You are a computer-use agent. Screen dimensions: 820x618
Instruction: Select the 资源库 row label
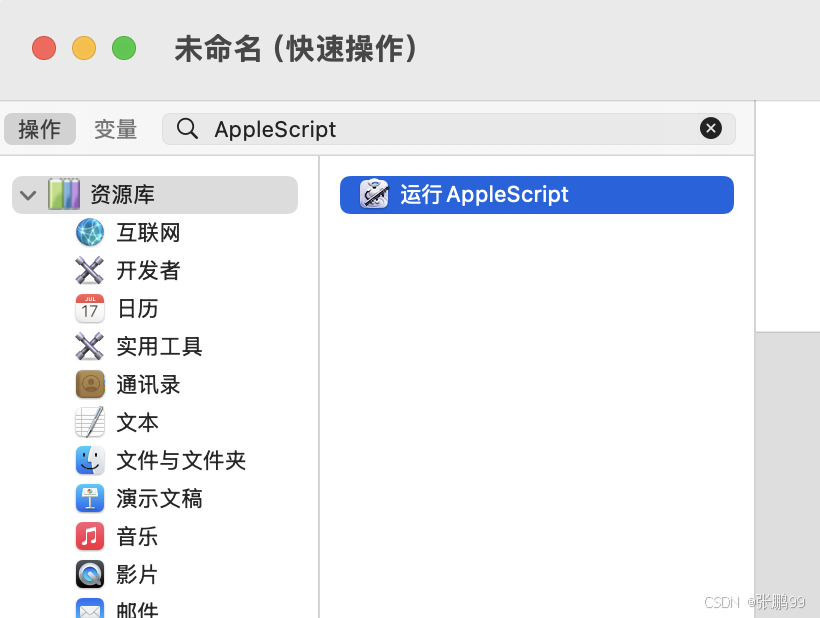click(122, 194)
